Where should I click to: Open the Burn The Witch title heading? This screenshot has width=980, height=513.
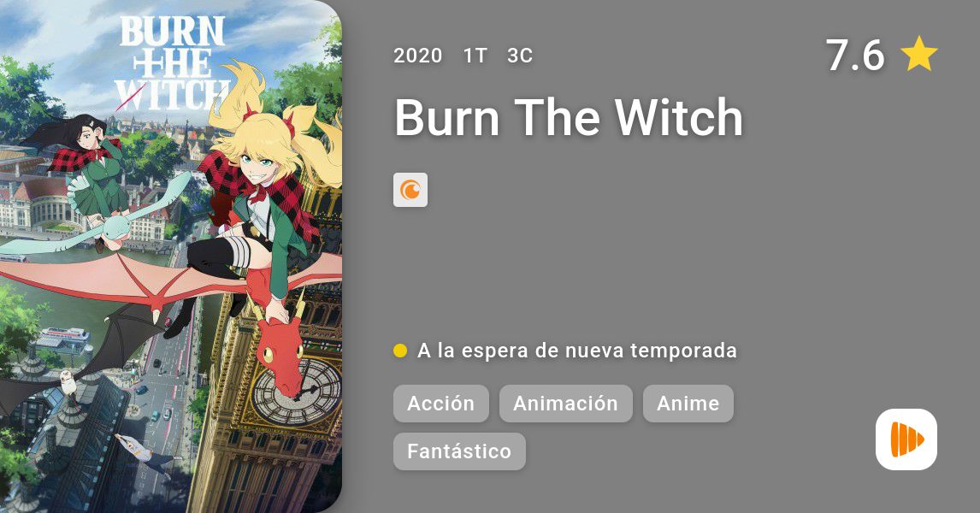(x=569, y=117)
